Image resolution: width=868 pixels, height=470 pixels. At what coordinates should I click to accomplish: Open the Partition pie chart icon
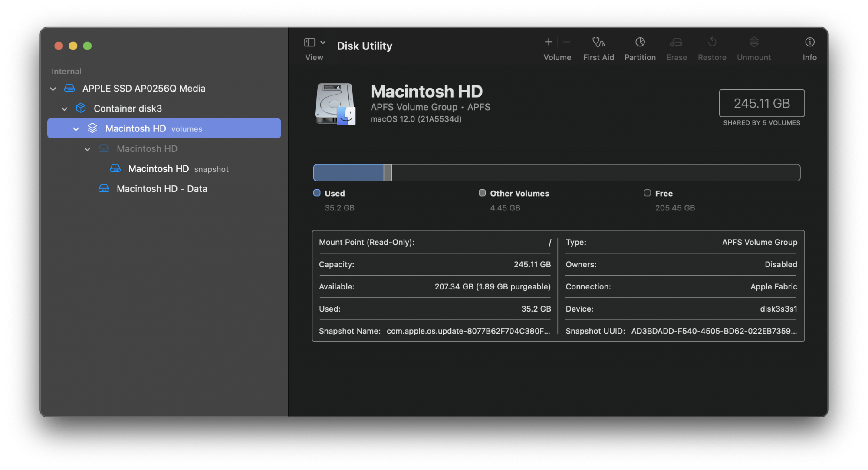coord(640,42)
